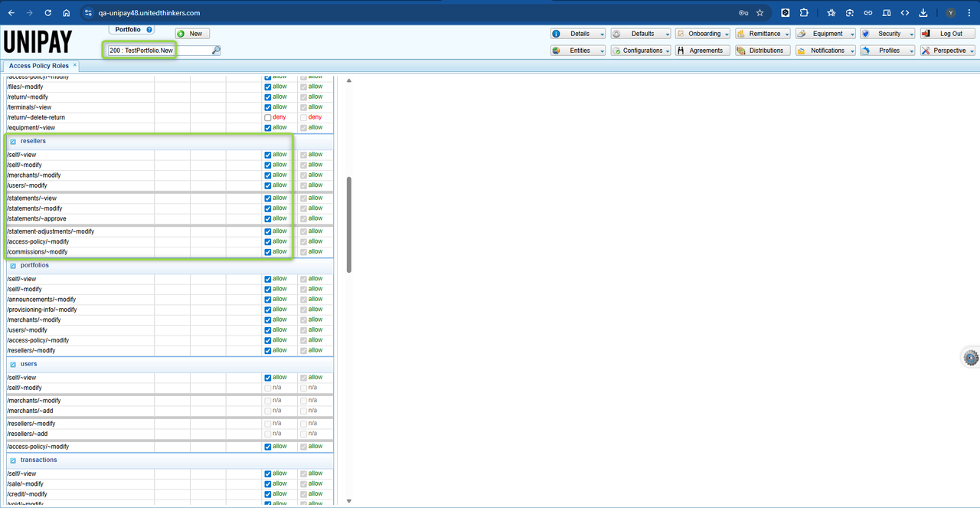Toggle blue allow checkbox for /commissions/~modify
980x508 pixels.
pos(268,252)
